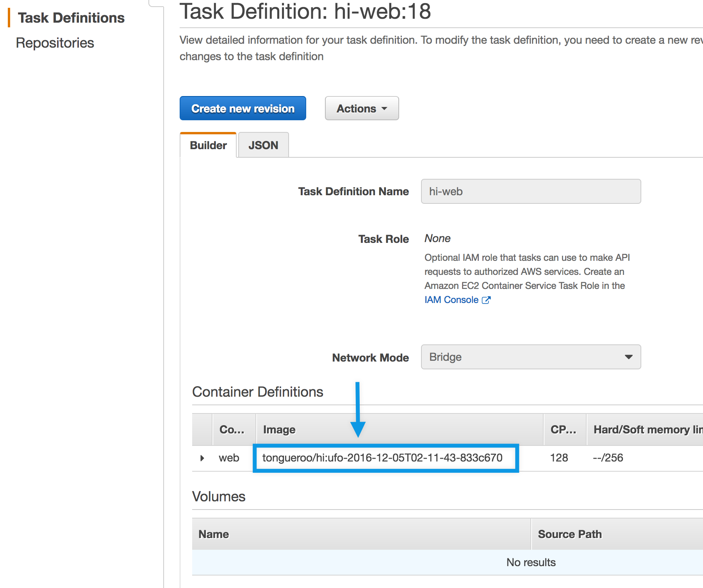The height and width of the screenshot is (588, 703).
Task: Click the Task Definition Name field
Action: [531, 191]
